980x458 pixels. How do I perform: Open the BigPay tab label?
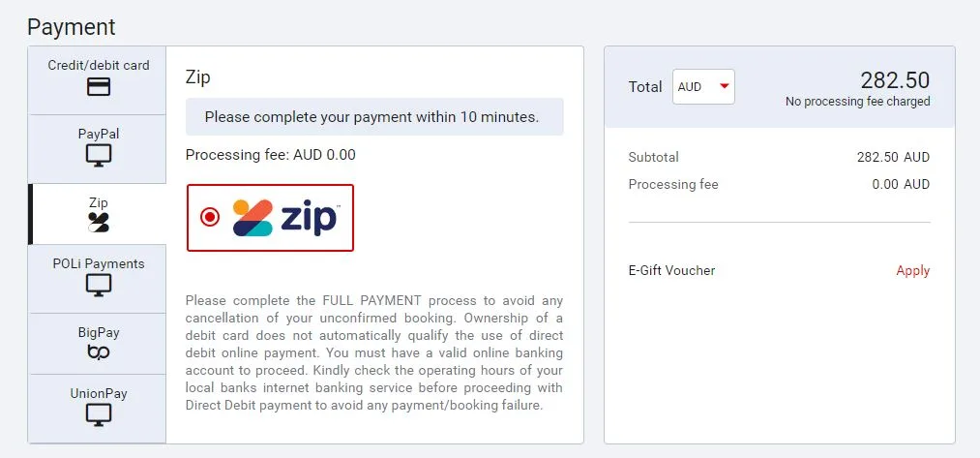click(99, 332)
